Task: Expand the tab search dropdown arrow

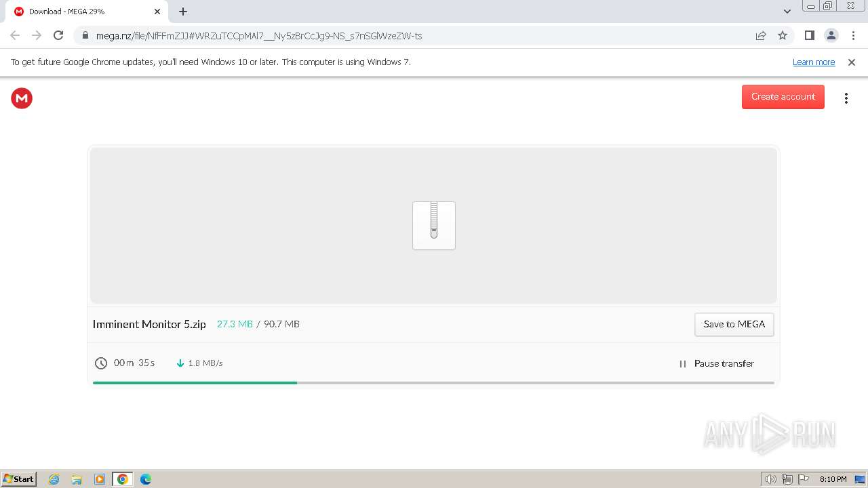Action: click(x=787, y=12)
